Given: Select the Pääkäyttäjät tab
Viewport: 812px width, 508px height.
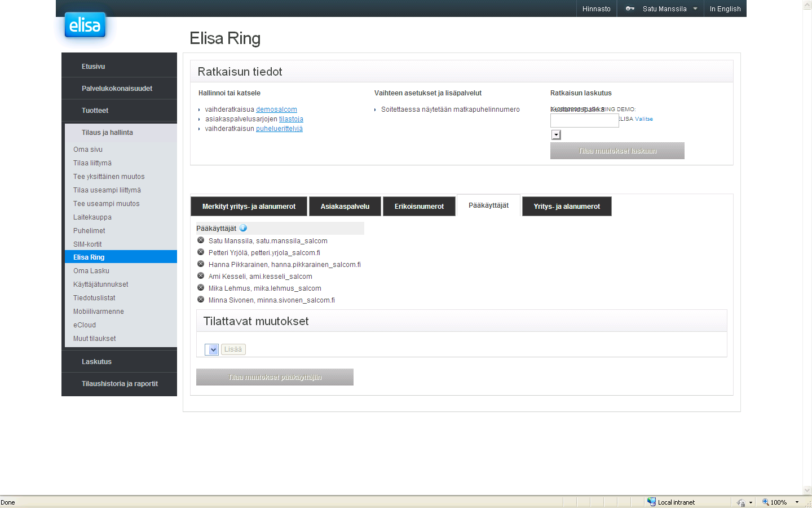Looking at the screenshot, I should [488, 205].
